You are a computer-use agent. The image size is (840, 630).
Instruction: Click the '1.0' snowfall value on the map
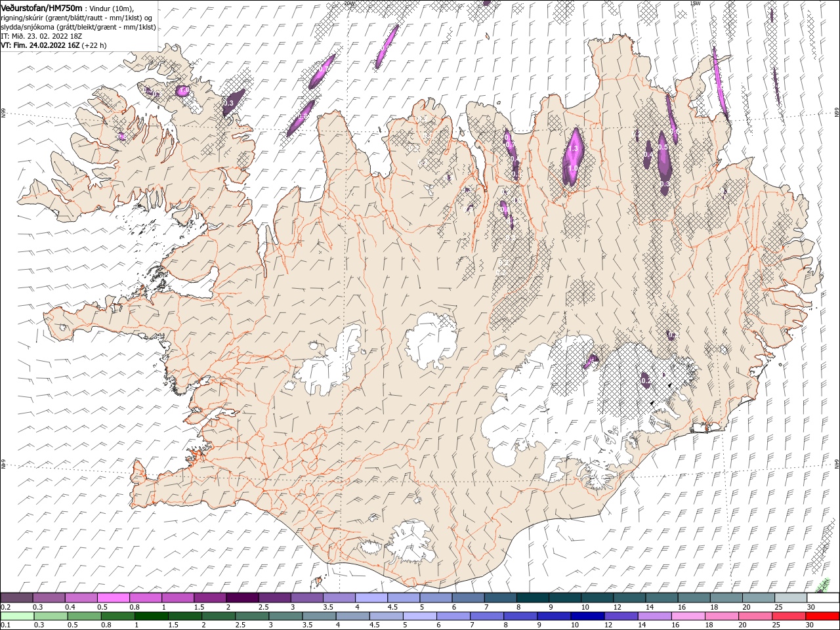pyautogui.click(x=573, y=169)
